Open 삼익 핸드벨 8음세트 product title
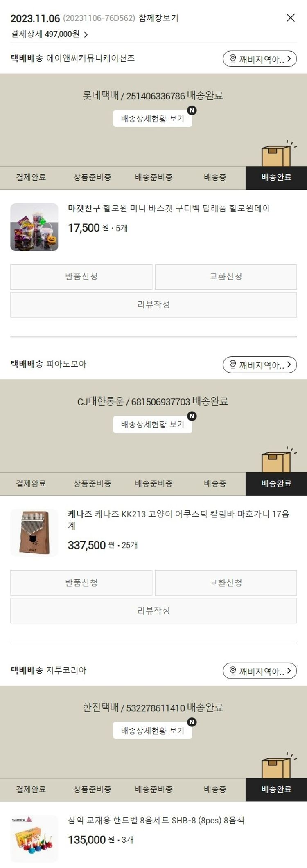 coord(156,820)
